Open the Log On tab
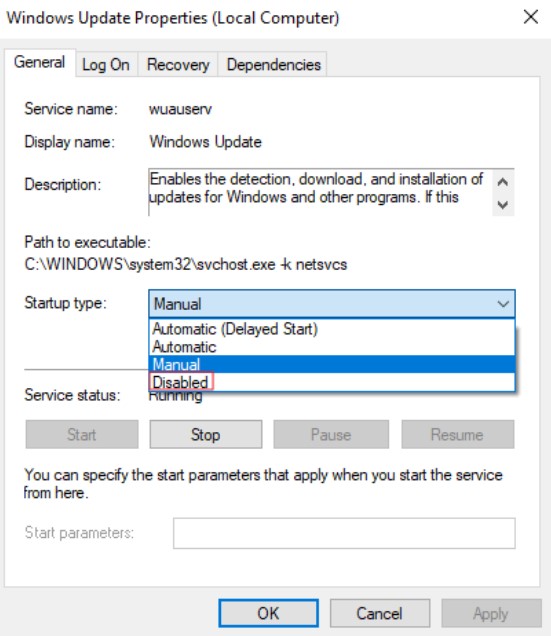 point(106,64)
